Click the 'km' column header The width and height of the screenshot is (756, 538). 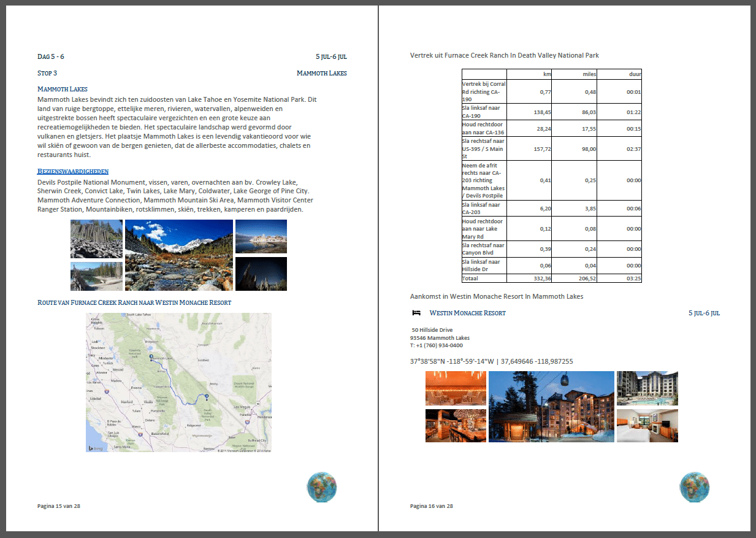pos(529,74)
